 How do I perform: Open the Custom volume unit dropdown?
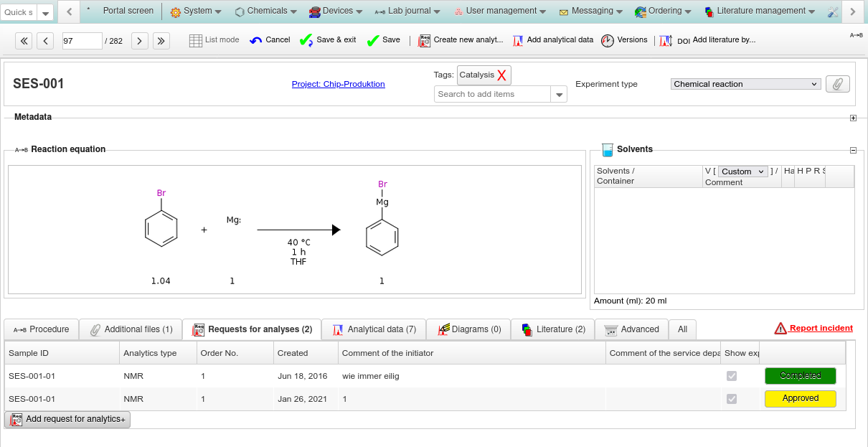742,171
